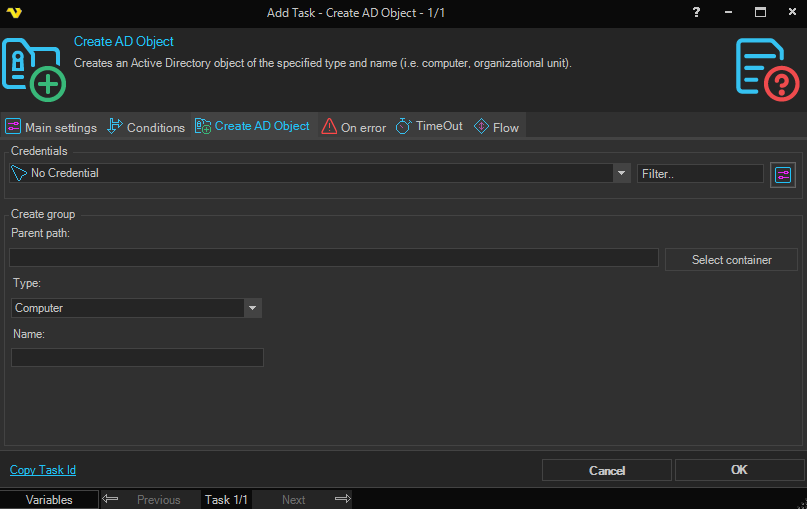
Task: Open the Conditions tab
Action: pos(146,127)
